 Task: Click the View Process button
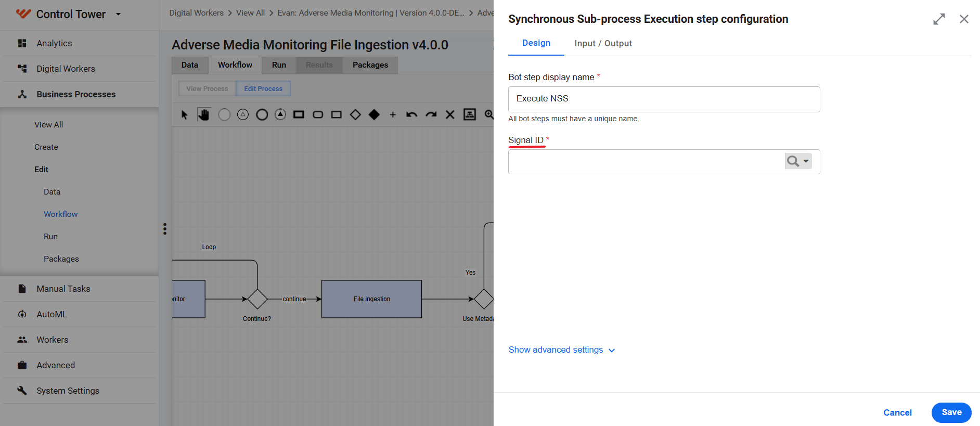coord(207,88)
